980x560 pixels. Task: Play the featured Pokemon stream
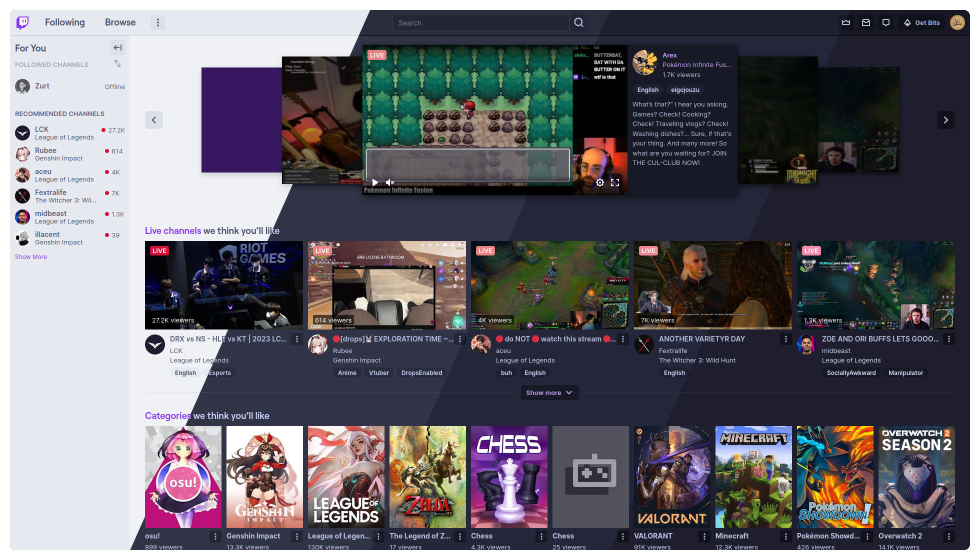tap(375, 182)
